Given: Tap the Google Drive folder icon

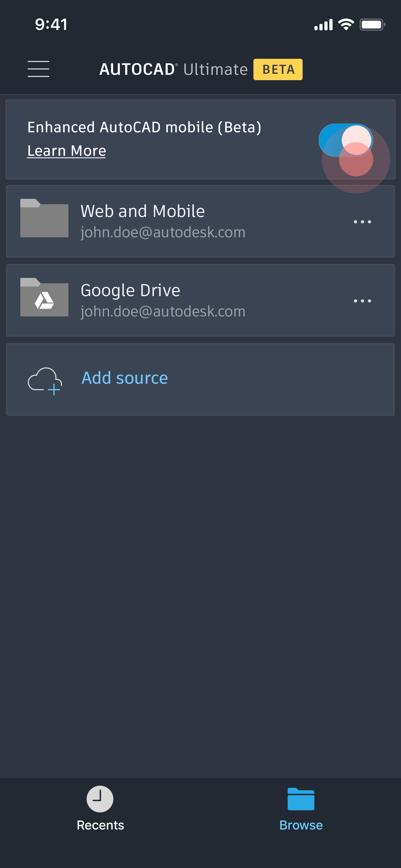Looking at the screenshot, I should coord(44,297).
